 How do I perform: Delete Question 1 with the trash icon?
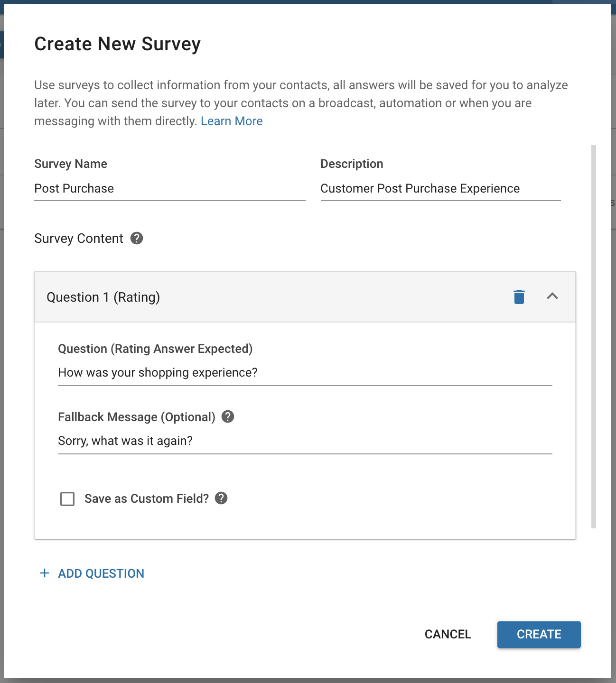coord(519,297)
